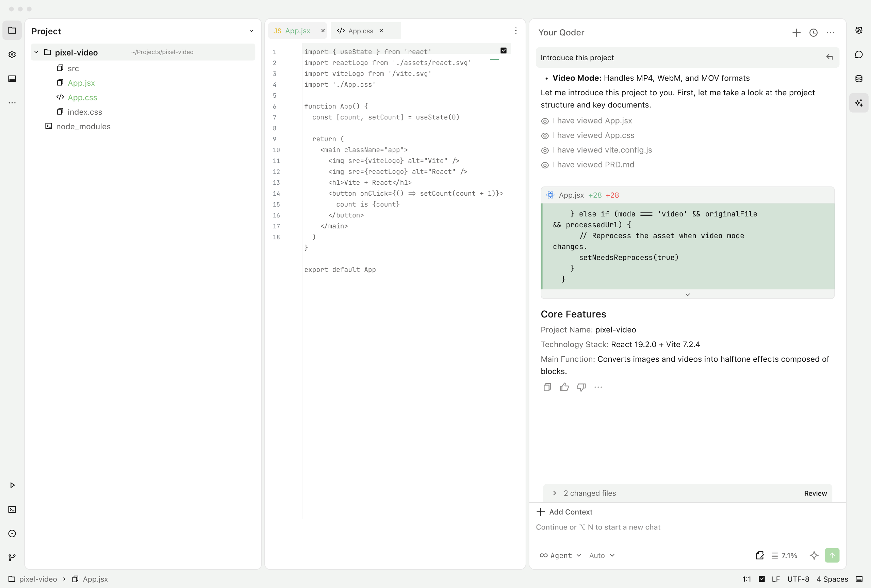Send message with green arrow button
The width and height of the screenshot is (871, 588).
tap(832, 555)
